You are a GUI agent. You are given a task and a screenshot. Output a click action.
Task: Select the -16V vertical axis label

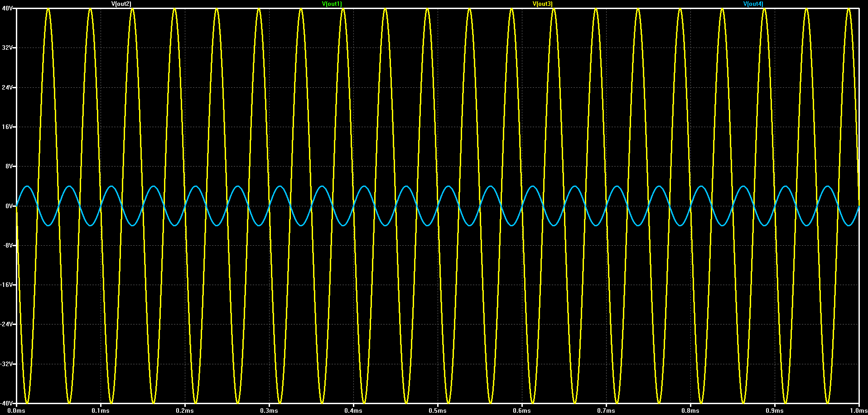coord(6,285)
